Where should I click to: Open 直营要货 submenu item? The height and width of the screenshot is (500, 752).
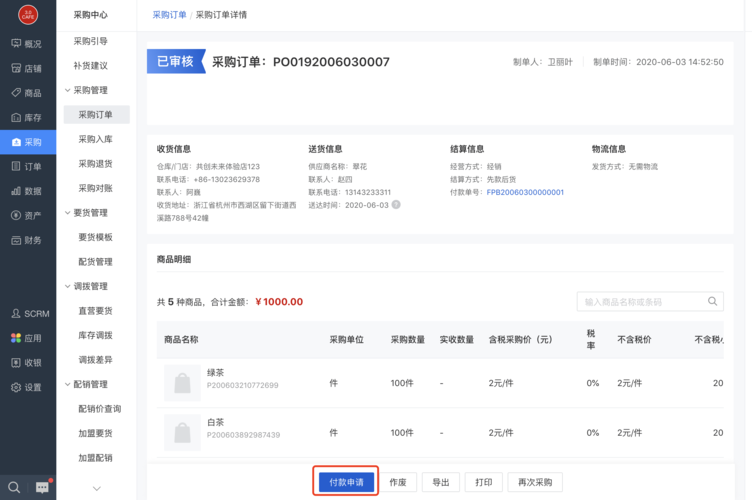click(x=95, y=311)
